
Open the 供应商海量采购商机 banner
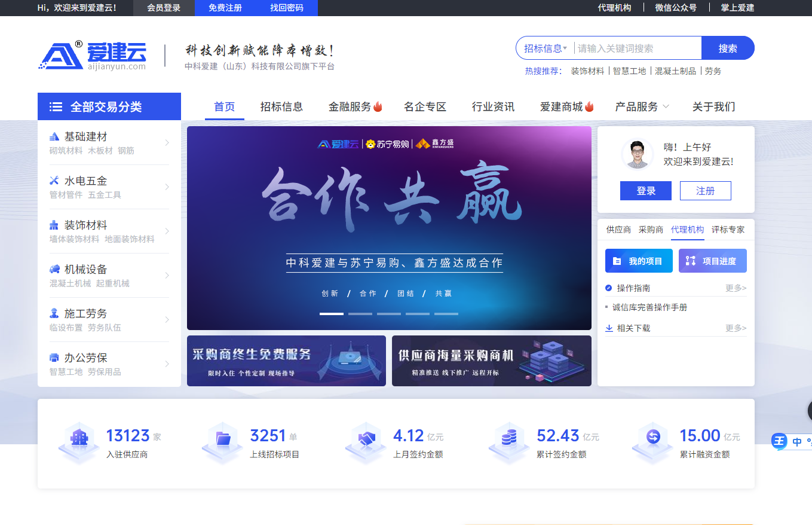click(x=492, y=361)
